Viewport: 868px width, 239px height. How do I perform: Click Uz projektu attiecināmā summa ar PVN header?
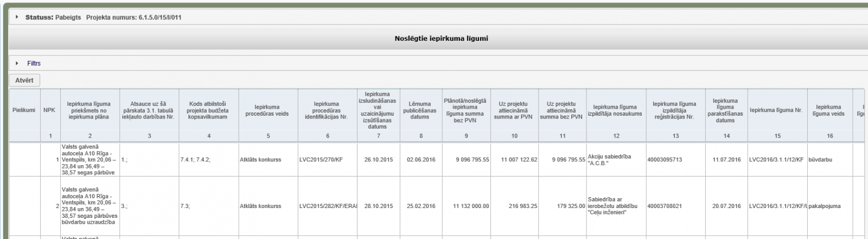(514, 110)
